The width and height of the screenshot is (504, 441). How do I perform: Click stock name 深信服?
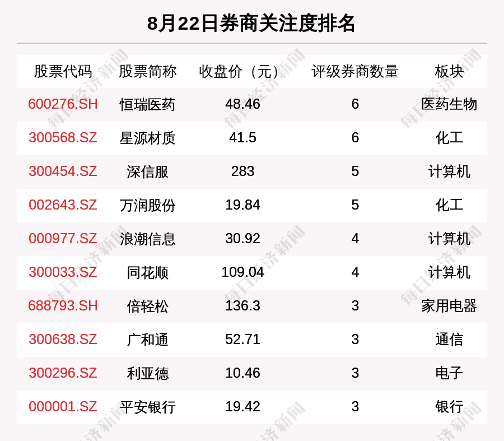click(x=147, y=172)
